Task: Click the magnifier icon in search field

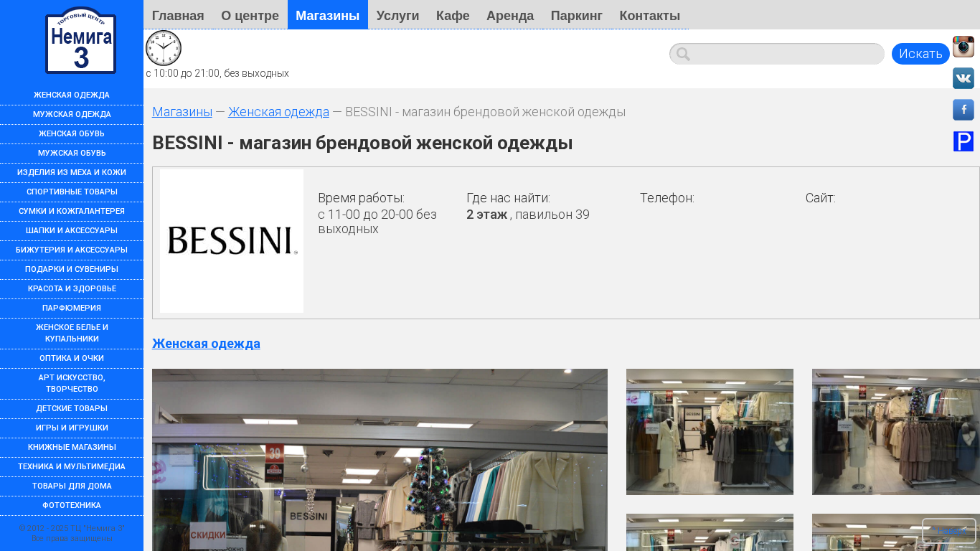Action: pos(683,54)
